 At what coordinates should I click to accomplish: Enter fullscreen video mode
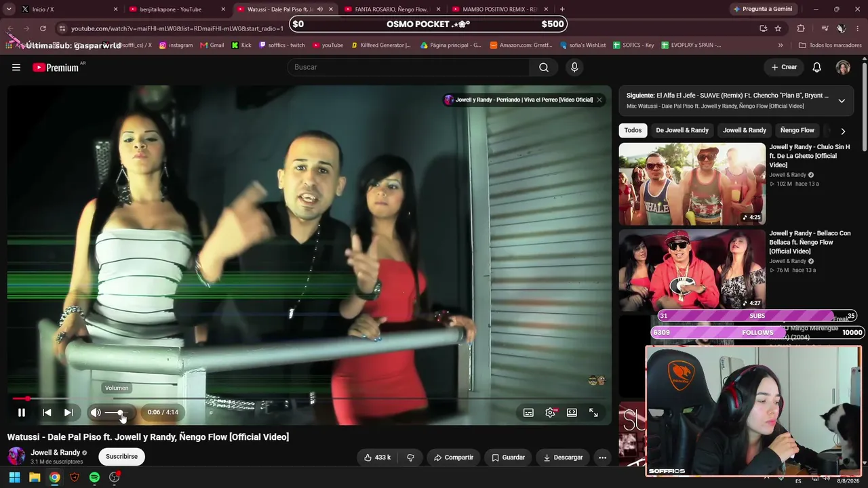593,412
